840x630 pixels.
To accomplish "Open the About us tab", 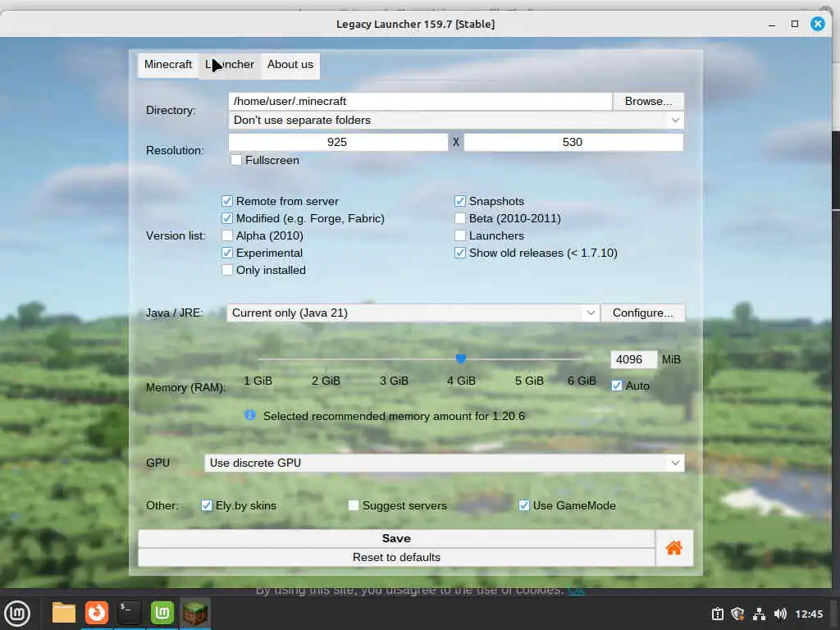I will [290, 66].
